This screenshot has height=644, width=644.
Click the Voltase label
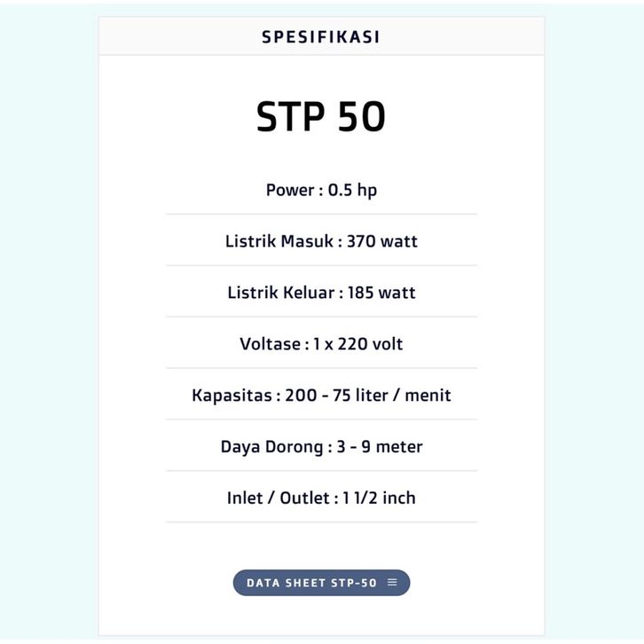[x=270, y=343]
